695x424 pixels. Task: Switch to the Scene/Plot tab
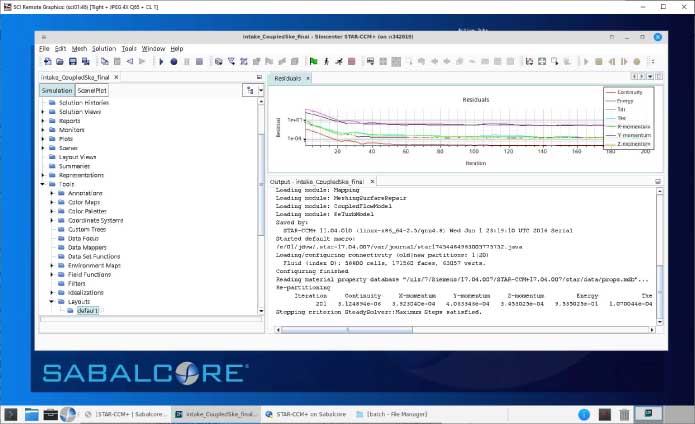92,90
